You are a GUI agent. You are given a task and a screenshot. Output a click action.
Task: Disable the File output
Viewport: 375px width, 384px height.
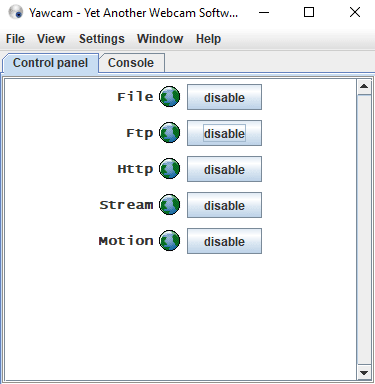pos(224,97)
